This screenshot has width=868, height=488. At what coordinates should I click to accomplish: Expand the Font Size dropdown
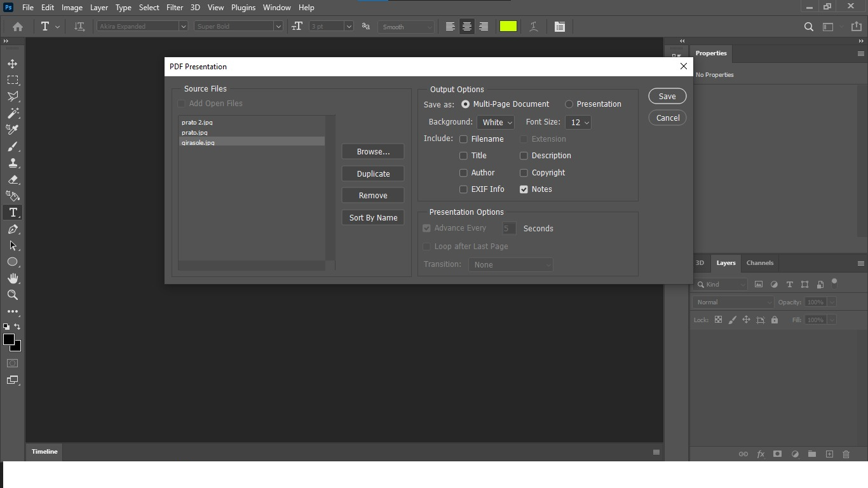coord(578,122)
